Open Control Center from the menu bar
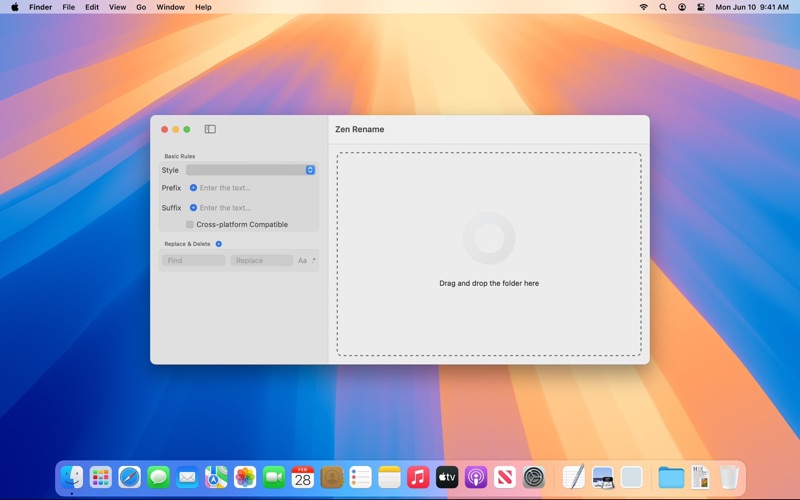The height and width of the screenshot is (500, 800). click(x=701, y=7)
